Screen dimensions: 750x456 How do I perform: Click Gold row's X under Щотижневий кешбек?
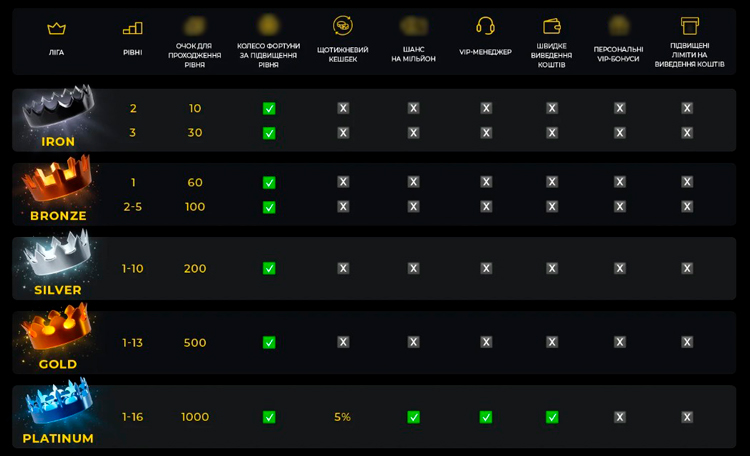(343, 342)
